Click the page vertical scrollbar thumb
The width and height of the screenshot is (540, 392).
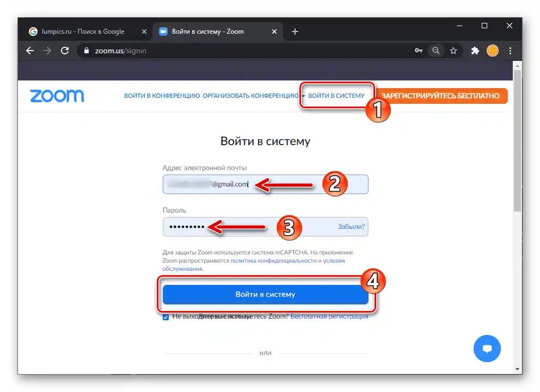point(517,140)
